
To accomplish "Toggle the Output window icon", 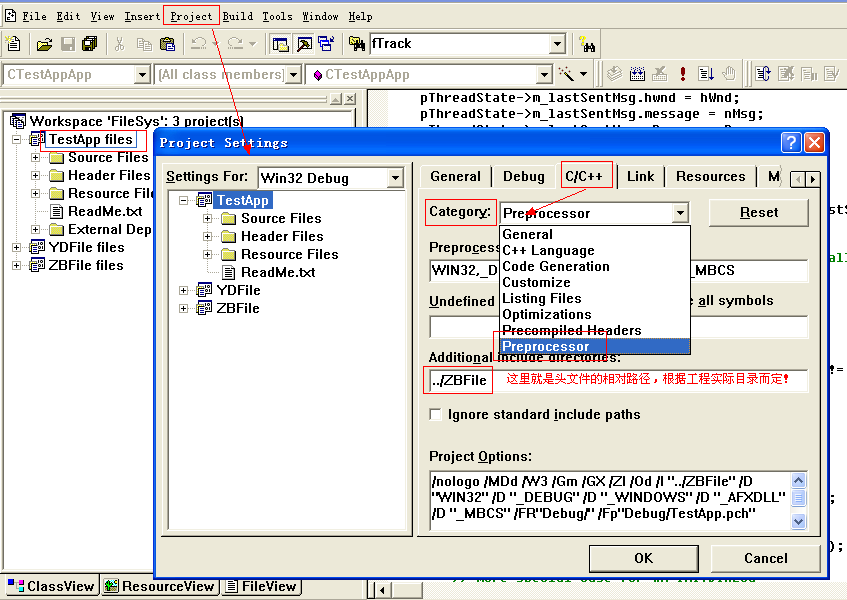I will point(304,44).
